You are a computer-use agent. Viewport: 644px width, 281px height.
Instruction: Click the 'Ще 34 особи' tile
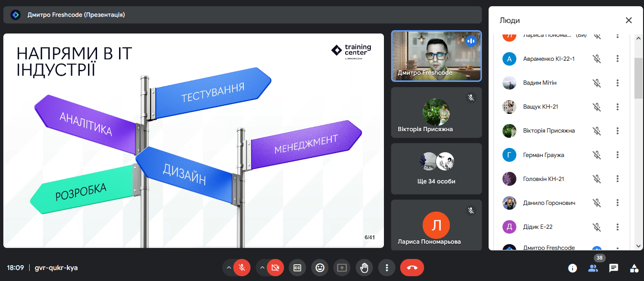click(436, 169)
